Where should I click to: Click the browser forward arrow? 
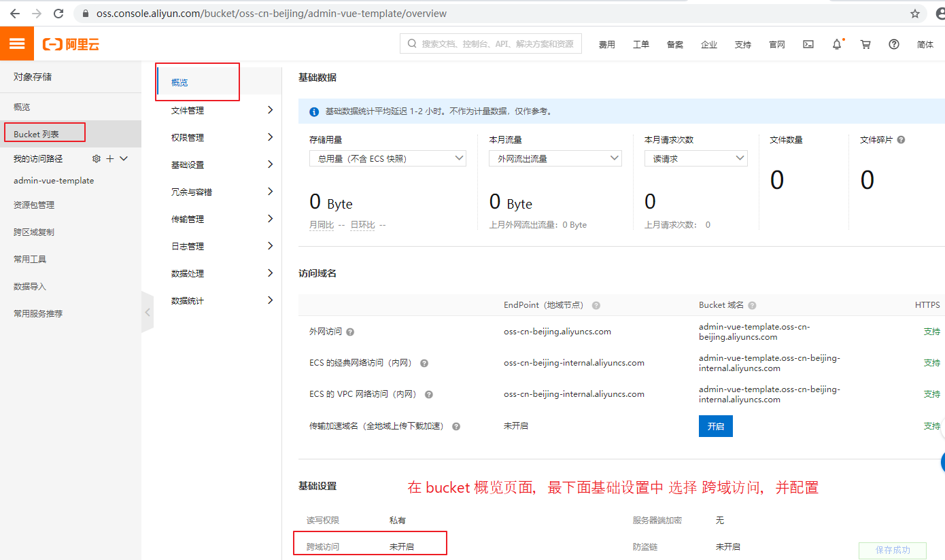pyautogui.click(x=37, y=14)
